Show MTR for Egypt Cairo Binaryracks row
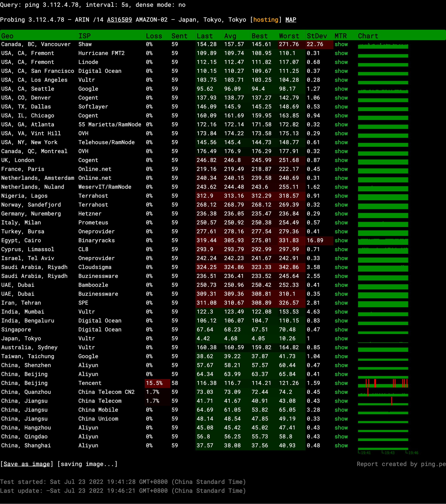446x504 pixels. click(x=341, y=240)
